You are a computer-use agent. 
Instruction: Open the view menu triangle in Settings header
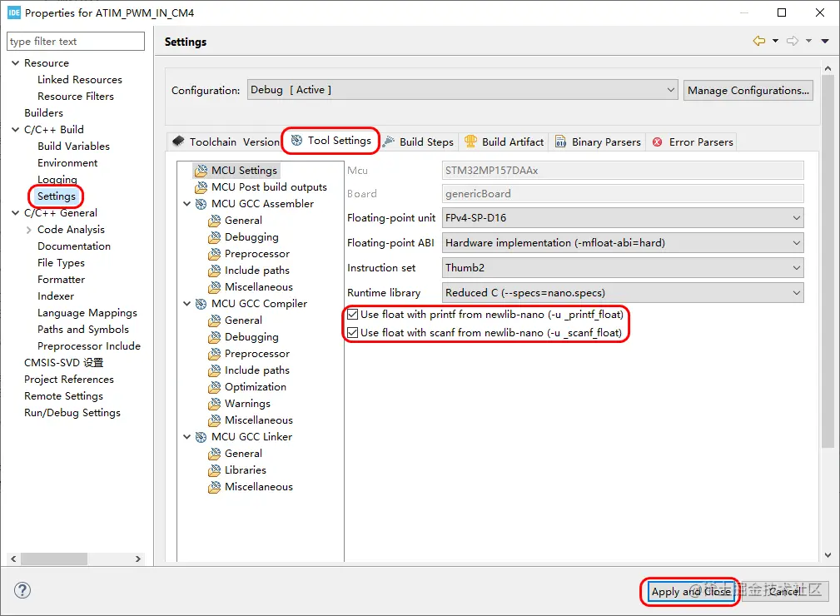pos(825,41)
